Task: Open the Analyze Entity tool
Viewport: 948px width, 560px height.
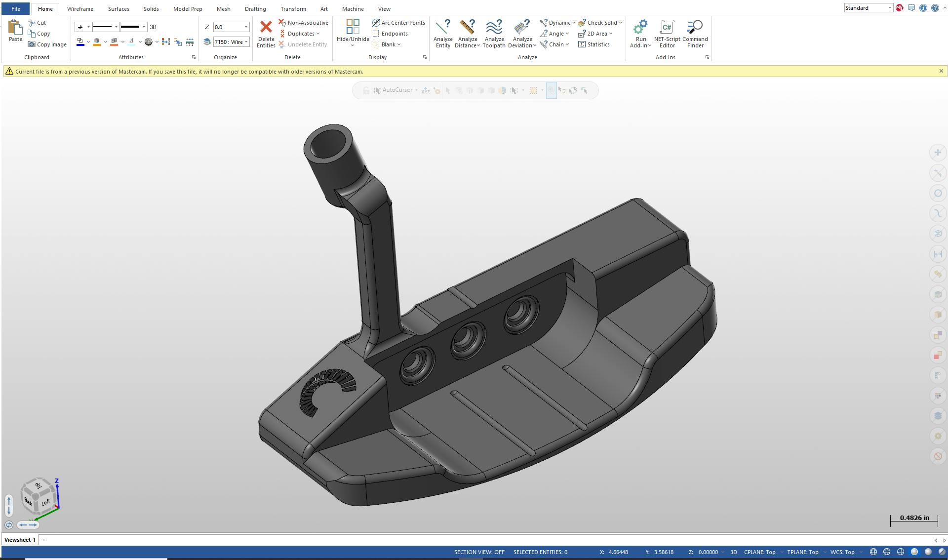Action: coord(443,34)
